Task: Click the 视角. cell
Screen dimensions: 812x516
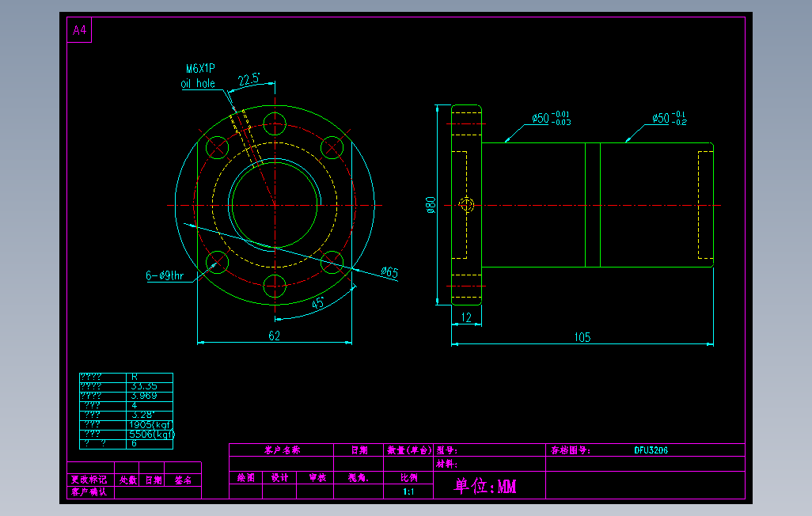Action: coord(359,478)
